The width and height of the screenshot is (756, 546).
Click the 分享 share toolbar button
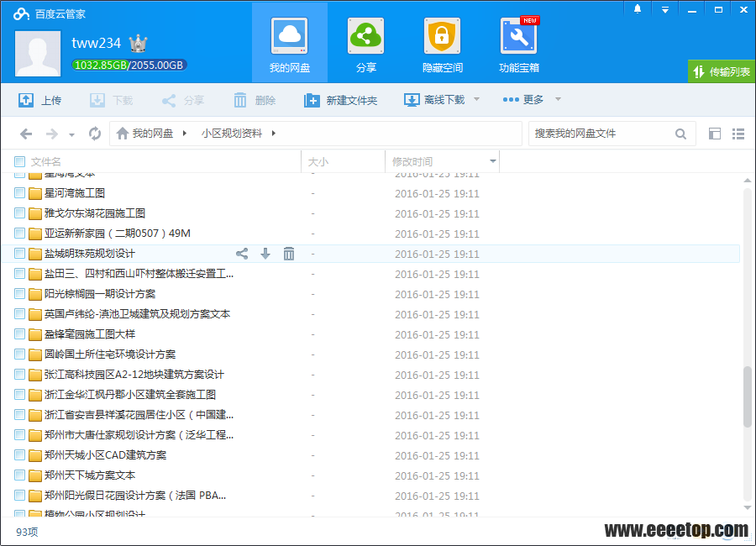pyautogui.click(x=183, y=100)
